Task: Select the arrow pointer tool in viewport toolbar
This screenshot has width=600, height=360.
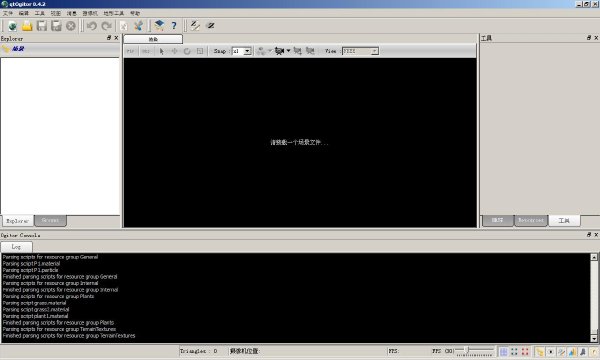Action: point(161,51)
